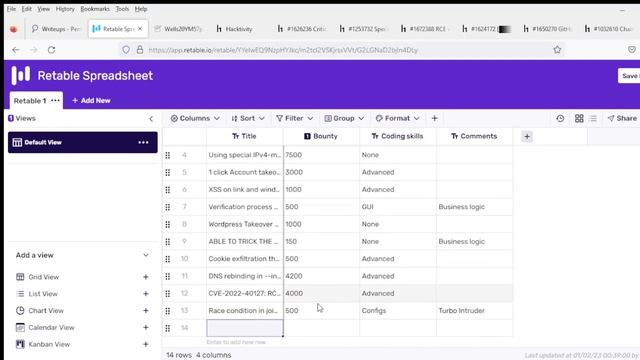Open the Format dropdown
Image resolution: width=640 pixels, height=360 pixels.
397,118
